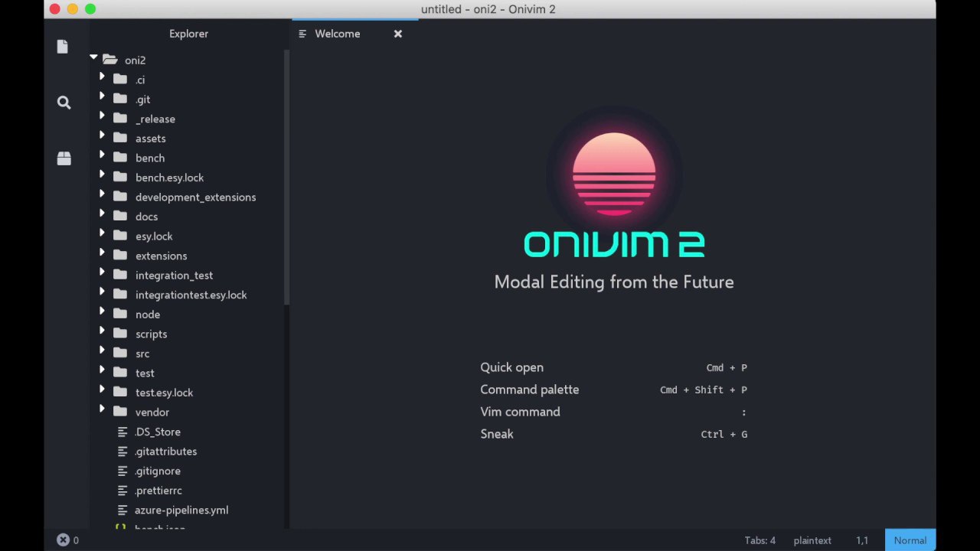Click the Vim command entry

point(613,412)
